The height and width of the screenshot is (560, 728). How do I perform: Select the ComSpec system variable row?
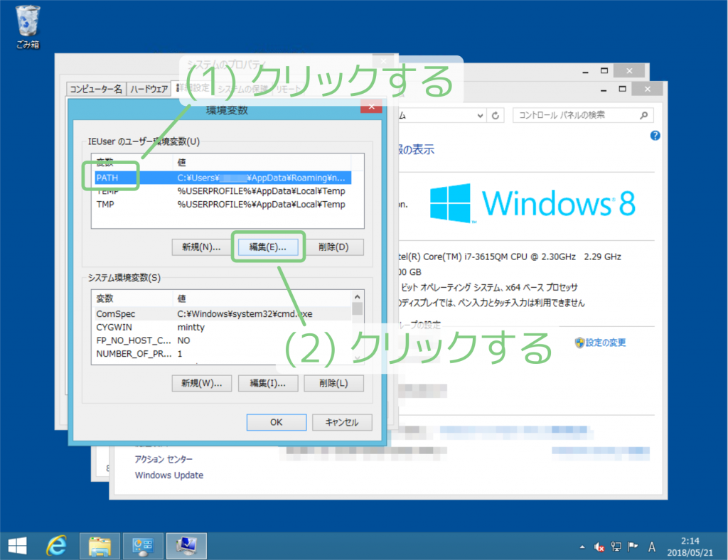(x=223, y=313)
